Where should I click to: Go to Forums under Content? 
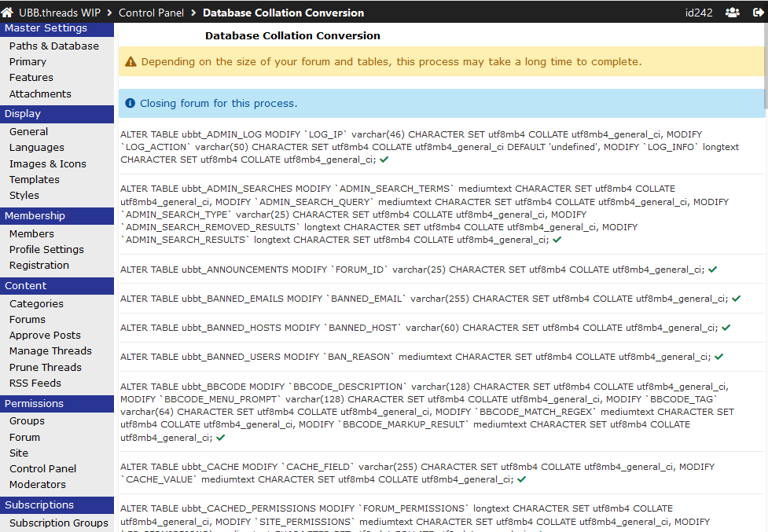coord(28,319)
